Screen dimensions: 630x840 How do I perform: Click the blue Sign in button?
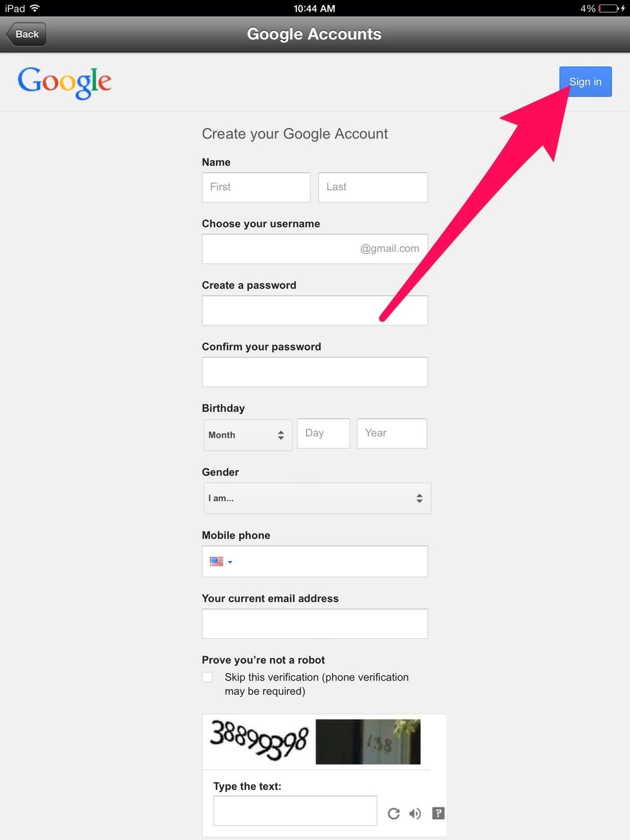point(585,82)
